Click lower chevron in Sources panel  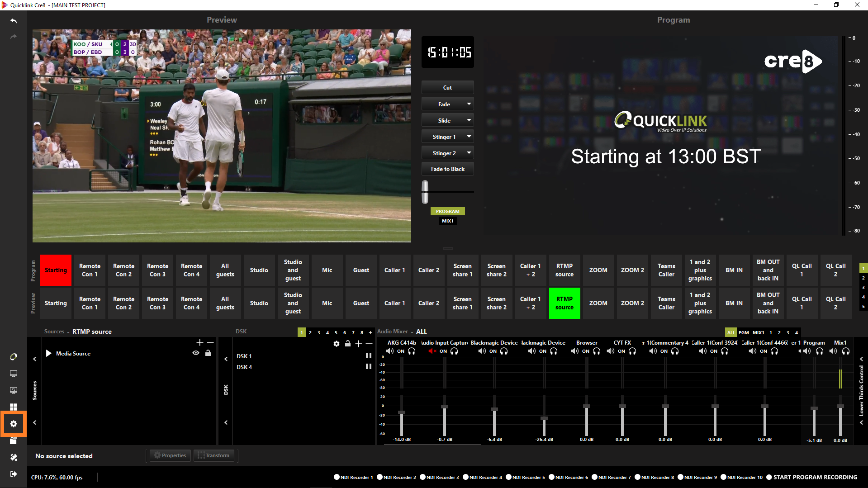click(x=34, y=422)
